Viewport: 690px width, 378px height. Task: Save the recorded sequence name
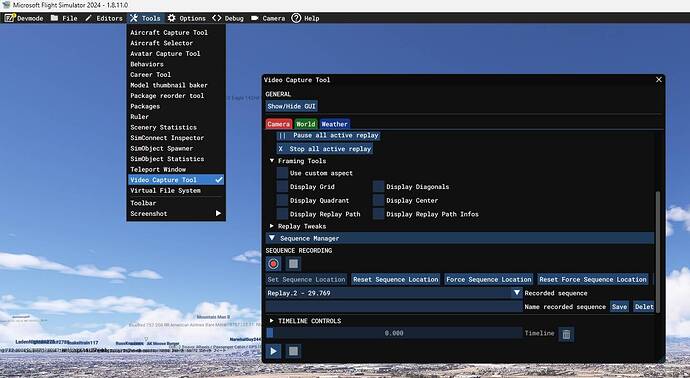(619, 307)
